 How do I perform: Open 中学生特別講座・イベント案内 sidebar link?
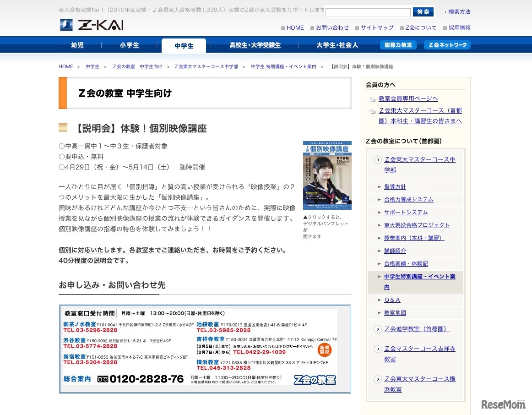click(x=420, y=282)
